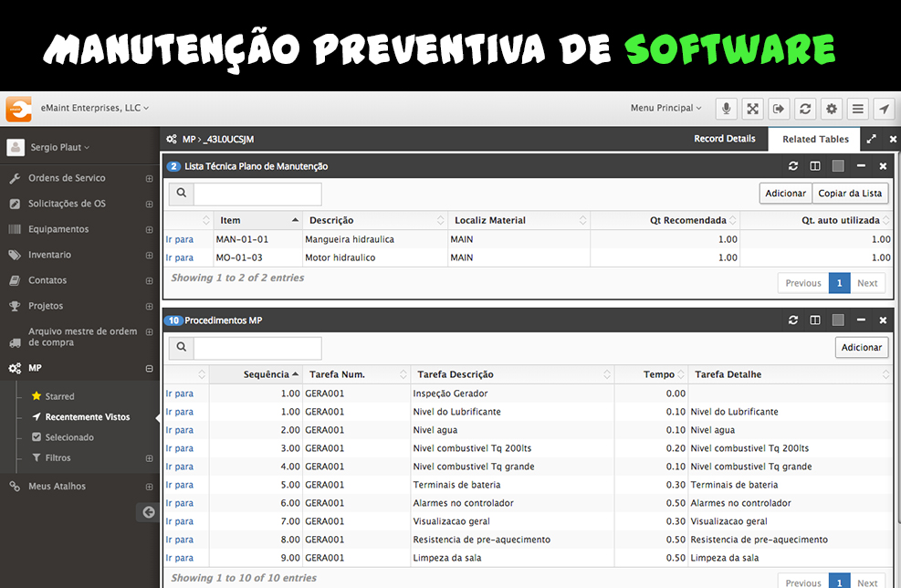Click the navigation arrow icon in top toolbar

click(883, 109)
